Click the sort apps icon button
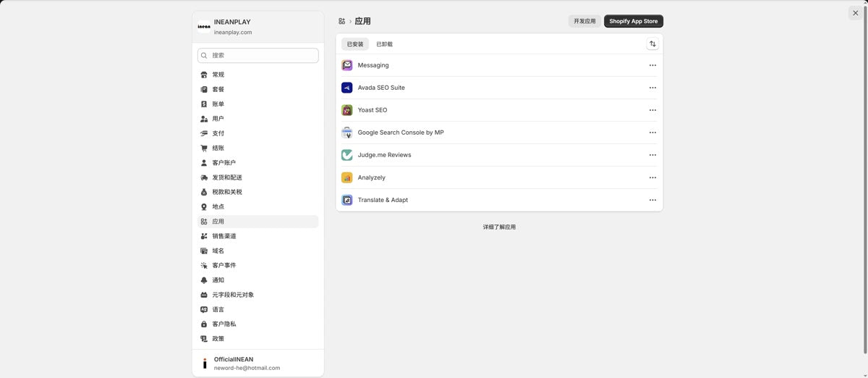This screenshot has height=378, width=868. tap(652, 44)
